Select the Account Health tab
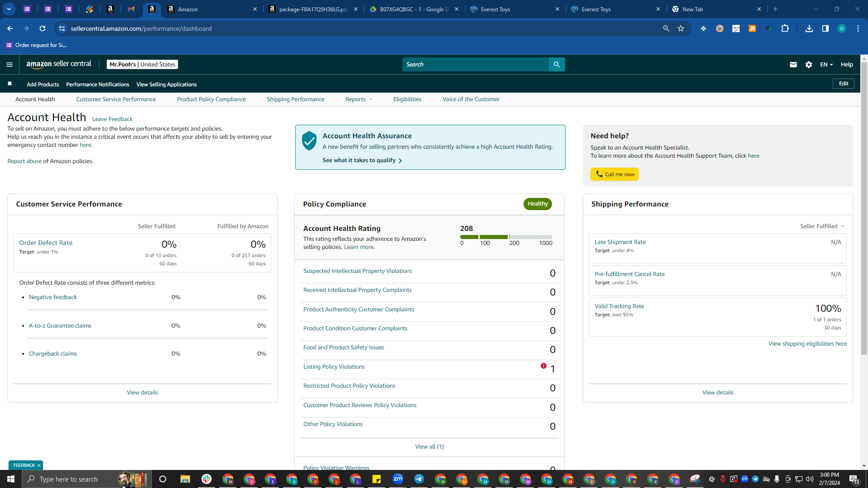Viewport: 868px width, 488px height. pos(35,99)
